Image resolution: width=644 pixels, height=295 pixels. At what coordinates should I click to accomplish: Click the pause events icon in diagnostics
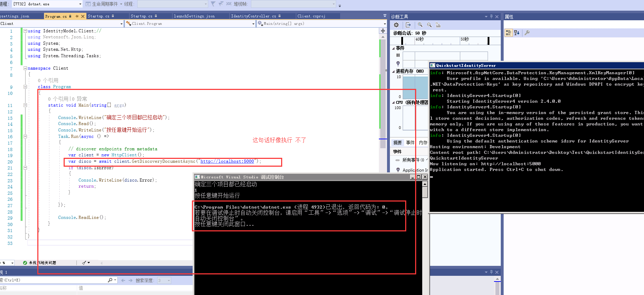[x=398, y=55]
